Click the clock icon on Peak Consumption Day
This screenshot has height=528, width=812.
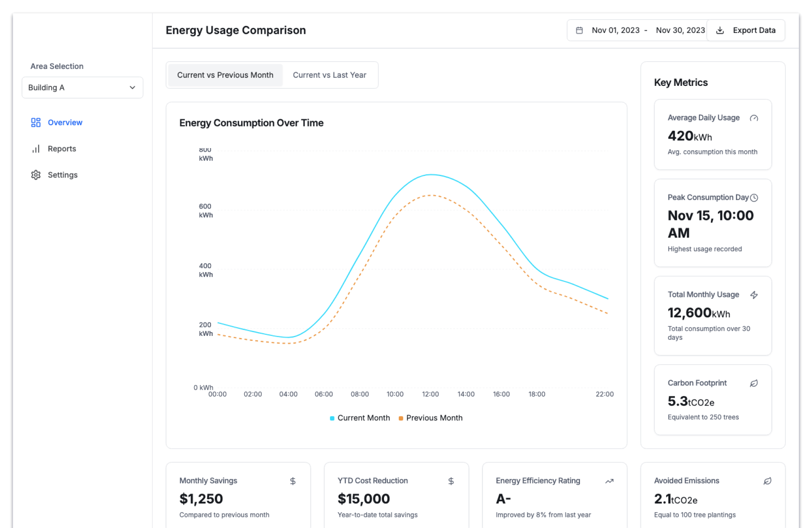[x=754, y=198]
